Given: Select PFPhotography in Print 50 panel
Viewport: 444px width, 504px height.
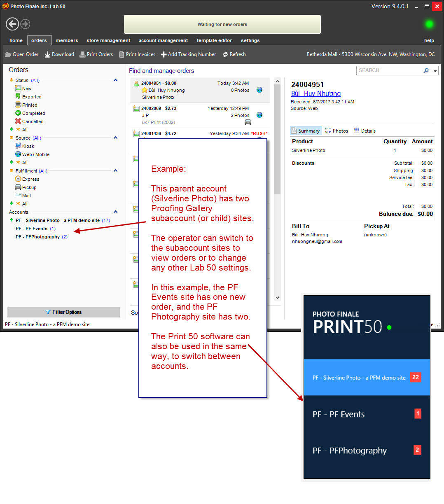Looking at the screenshot, I should tap(367, 450).
